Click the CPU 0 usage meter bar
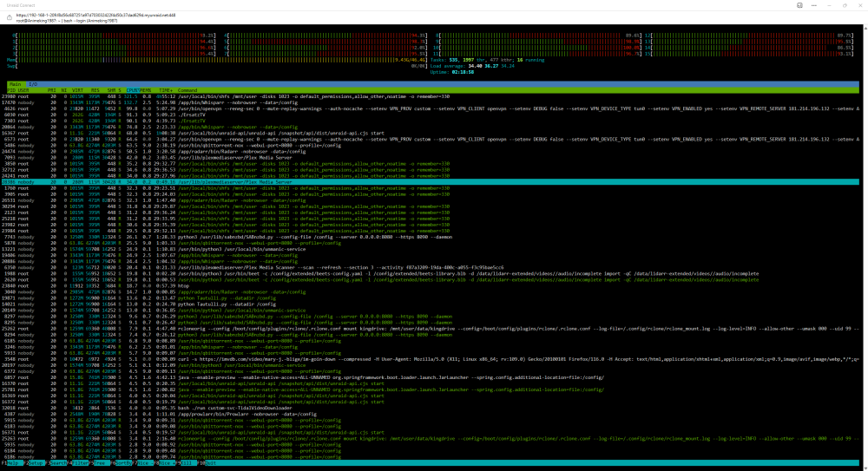This screenshot has width=868, height=471. point(115,36)
